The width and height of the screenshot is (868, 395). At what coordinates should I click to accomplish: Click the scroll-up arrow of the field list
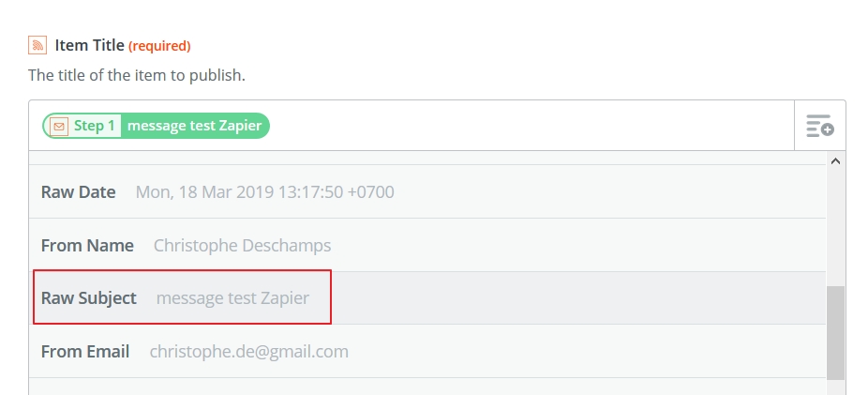coord(836,161)
